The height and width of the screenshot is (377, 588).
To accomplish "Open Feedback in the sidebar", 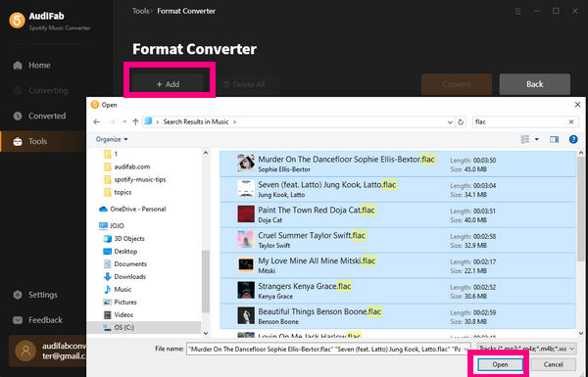I will pyautogui.click(x=37, y=320).
